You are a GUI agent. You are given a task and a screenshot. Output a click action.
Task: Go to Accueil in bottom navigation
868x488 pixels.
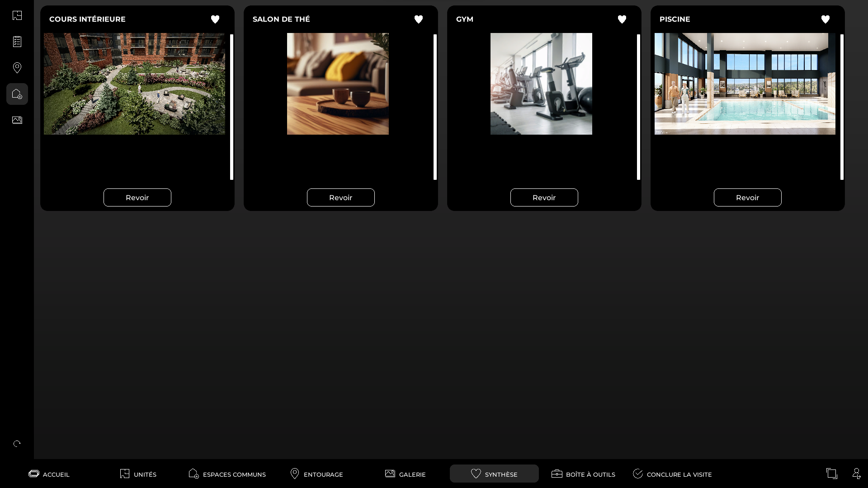click(x=49, y=474)
